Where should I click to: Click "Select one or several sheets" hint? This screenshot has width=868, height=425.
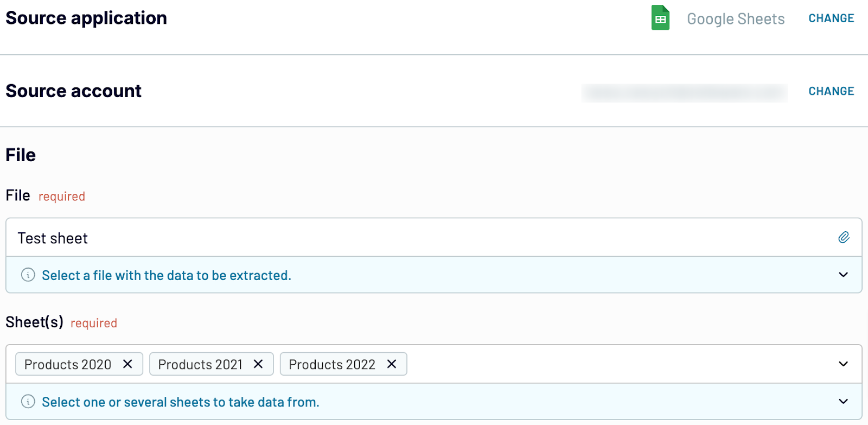(181, 402)
